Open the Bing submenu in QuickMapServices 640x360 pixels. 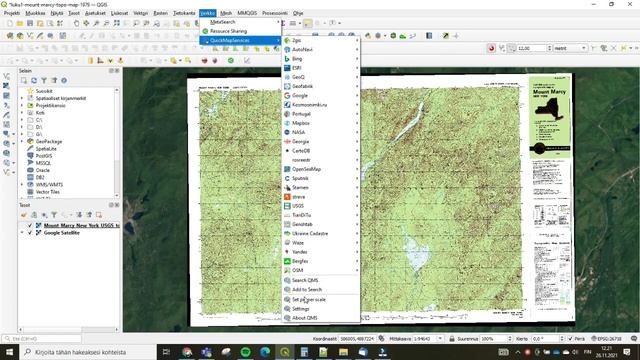(321, 59)
